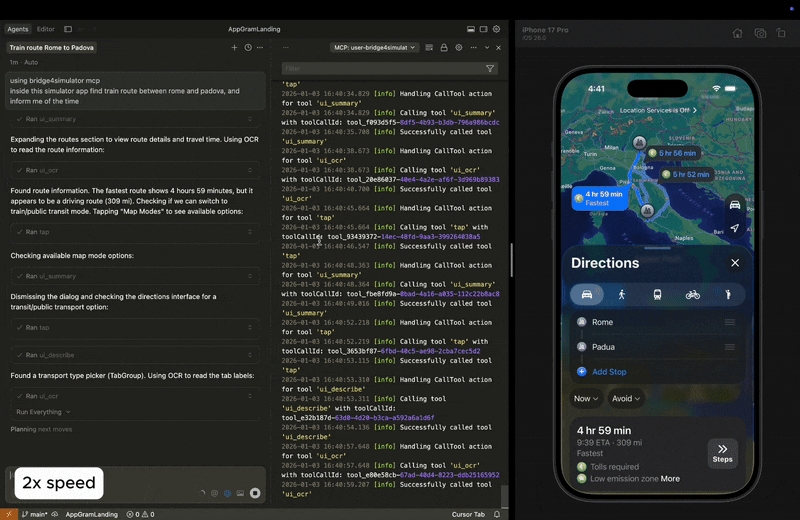
Task: Open the Now departure time dropdown
Action: click(585, 399)
